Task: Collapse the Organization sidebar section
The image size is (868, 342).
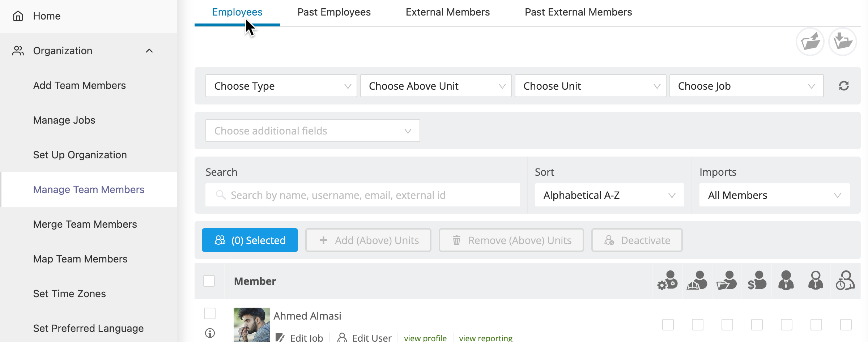Action: coord(149,51)
